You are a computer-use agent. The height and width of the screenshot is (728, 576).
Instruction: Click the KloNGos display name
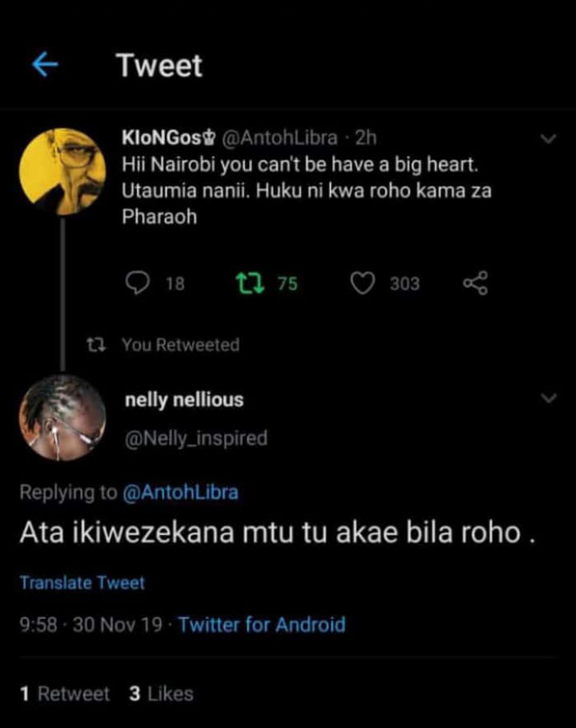tap(166, 138)
